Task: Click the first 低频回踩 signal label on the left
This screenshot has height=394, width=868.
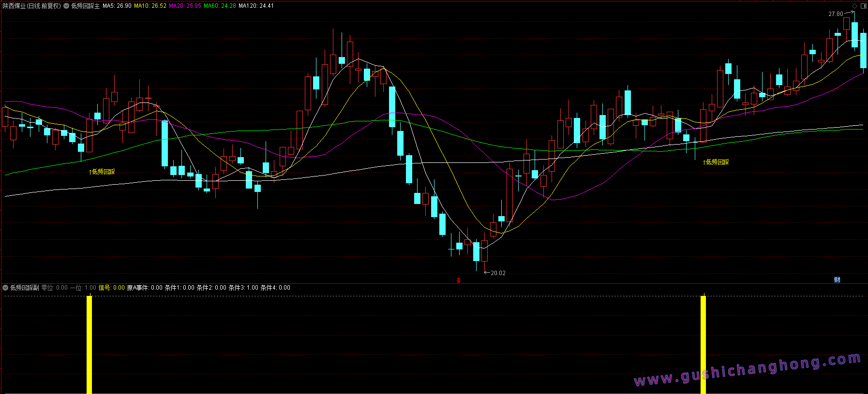Action: coord(102,172)
